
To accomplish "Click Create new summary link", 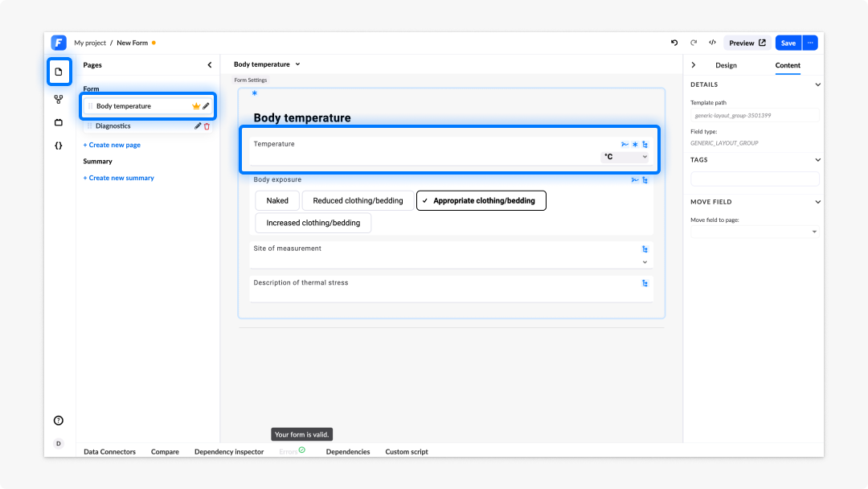I will point(118,179).
